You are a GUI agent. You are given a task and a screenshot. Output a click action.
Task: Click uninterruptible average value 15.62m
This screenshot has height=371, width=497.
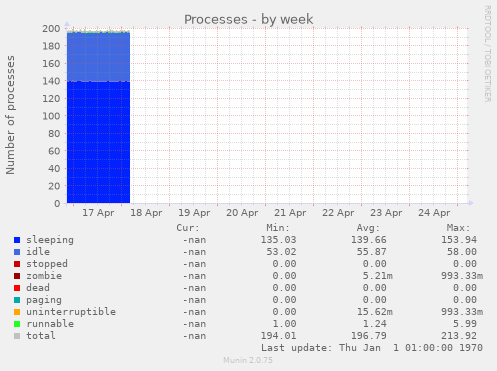(375, 312)
